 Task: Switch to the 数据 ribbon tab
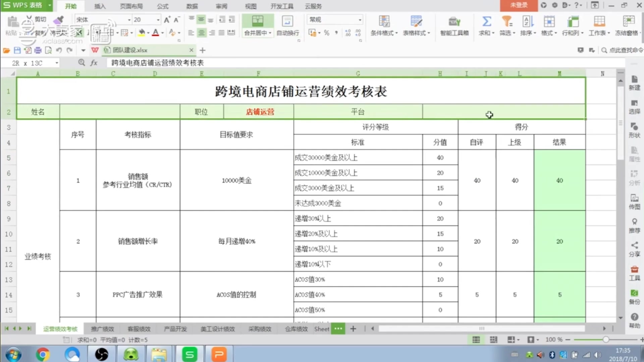[192, 6]
